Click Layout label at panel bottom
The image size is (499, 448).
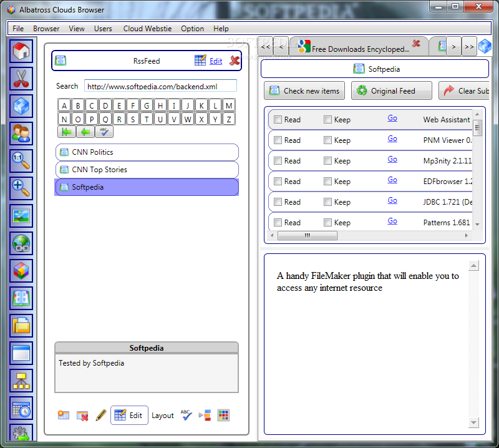tap(163, 416)
